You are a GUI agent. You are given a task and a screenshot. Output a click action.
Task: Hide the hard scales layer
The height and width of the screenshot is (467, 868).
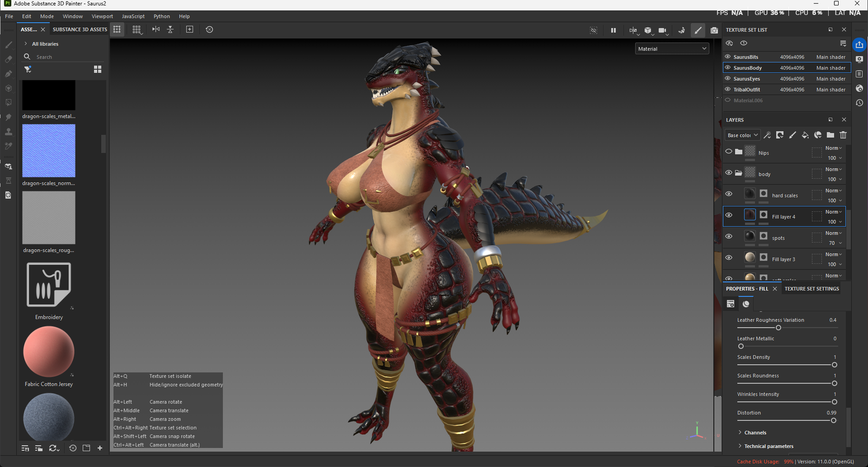[x=729, y=194]
